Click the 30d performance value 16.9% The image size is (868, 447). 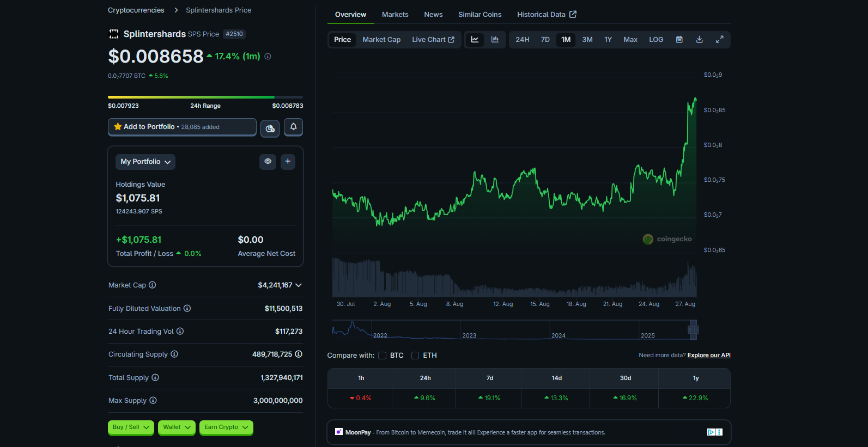coord(624,398)
